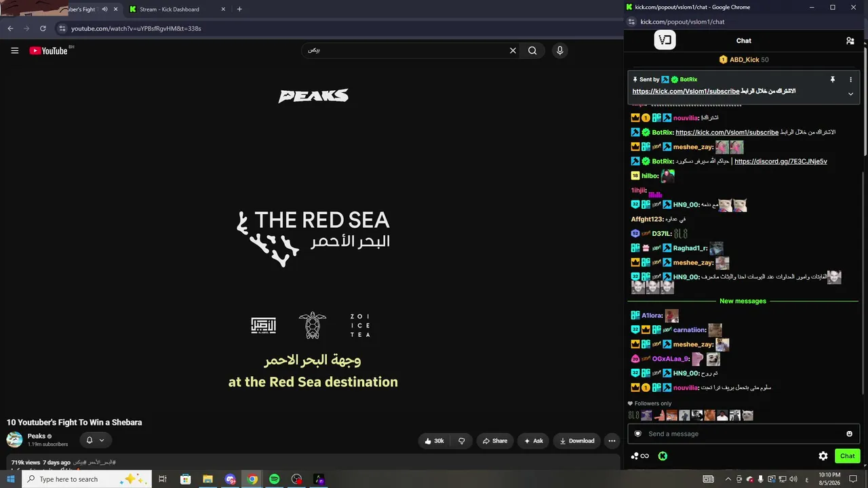Switch to the Stream - Kick Dashboard tab
This screenshot has height=488, width=868.
pos(170,9)
